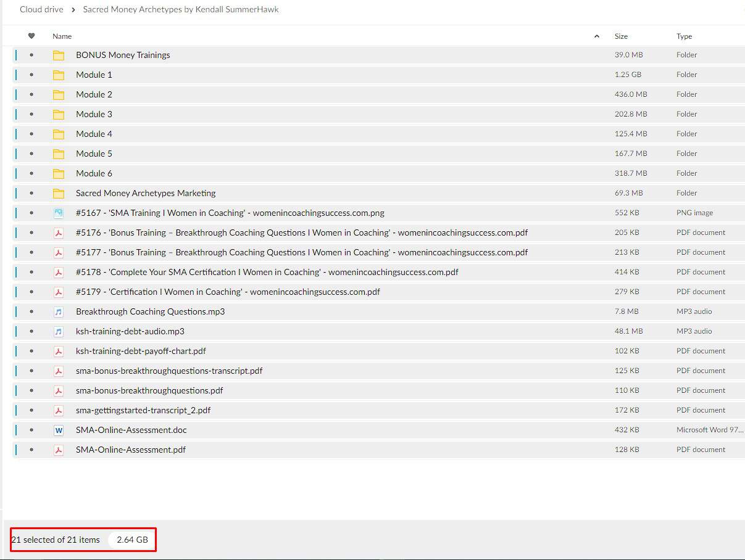Click the PDF icon for ksh-training-debt-payoff-chart
The height and width of the screenshot is (560, 745).
pos(59,351)
